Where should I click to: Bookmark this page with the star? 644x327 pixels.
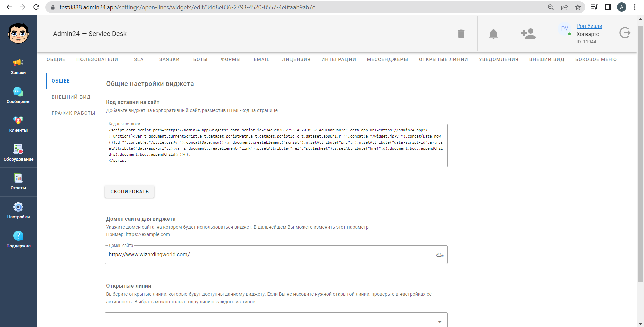click(578, 7)
